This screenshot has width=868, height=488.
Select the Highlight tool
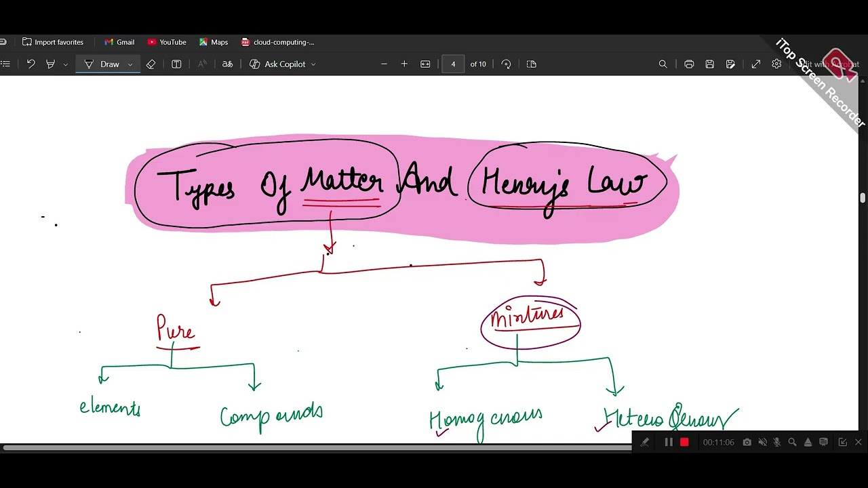click(x=50, y=64)
